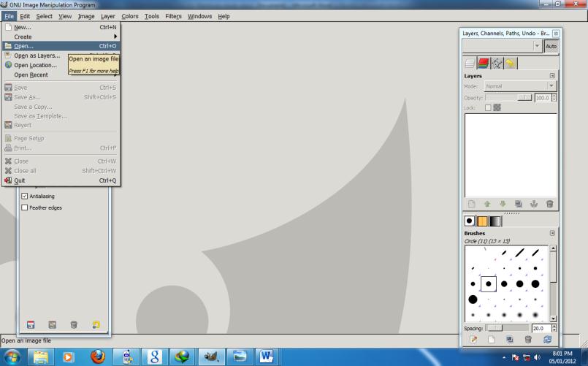This screenshot has height=366, width=588.
Task: Click the Lower Layer down arrow icon
Action: pos(503,204)
